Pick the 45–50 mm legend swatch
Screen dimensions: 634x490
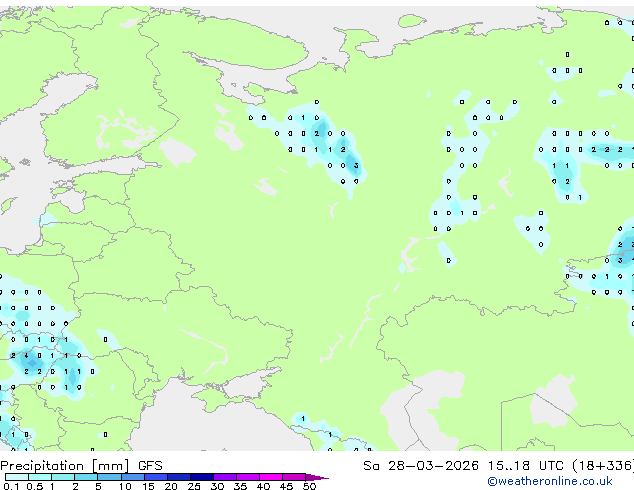point(294,477)
